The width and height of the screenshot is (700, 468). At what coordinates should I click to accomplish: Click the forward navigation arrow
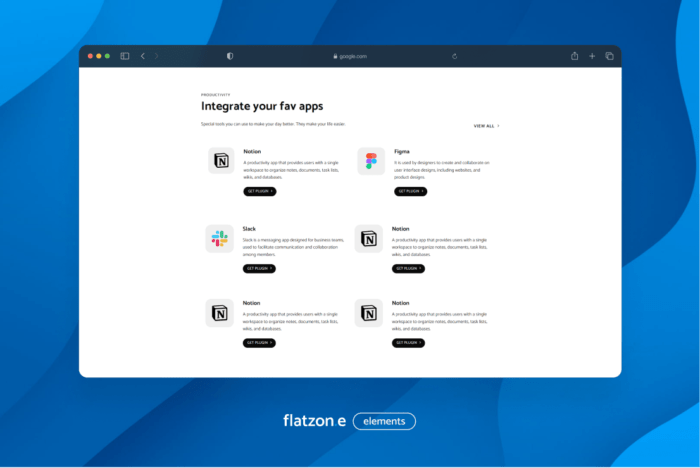[x=157, y=56]
